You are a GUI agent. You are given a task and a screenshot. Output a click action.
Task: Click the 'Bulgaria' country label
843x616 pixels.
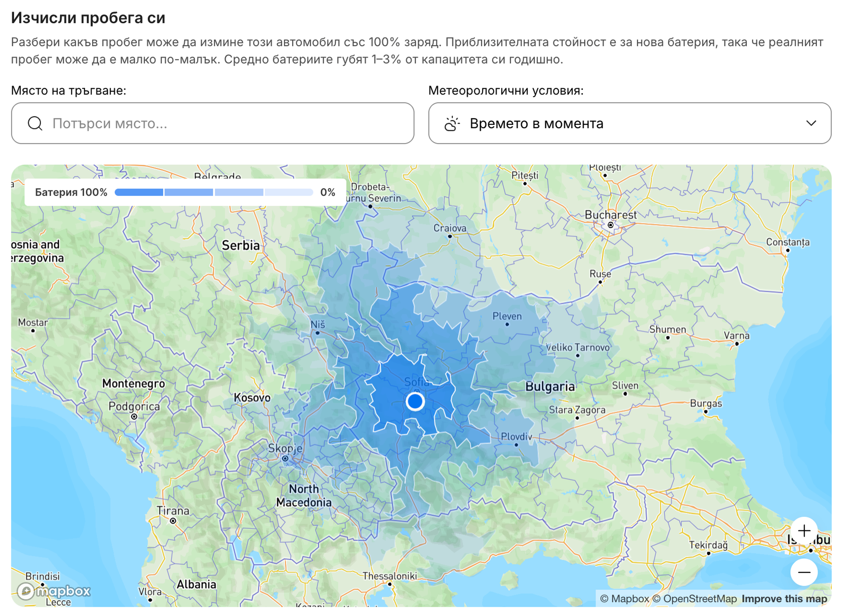tap(550, 387)
